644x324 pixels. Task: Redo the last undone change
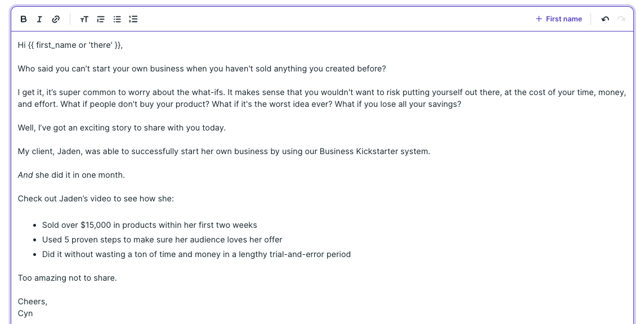[x=620, y=19]
